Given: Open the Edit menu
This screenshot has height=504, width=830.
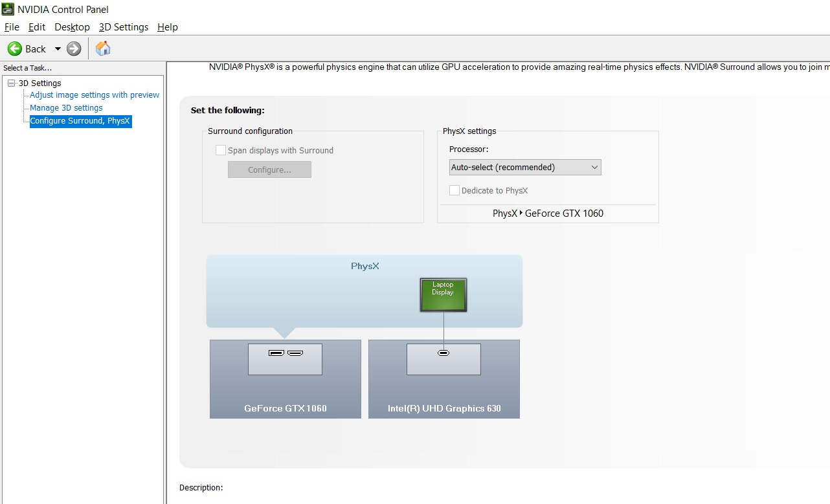Looking at the screenshot, I should [37, 27].
